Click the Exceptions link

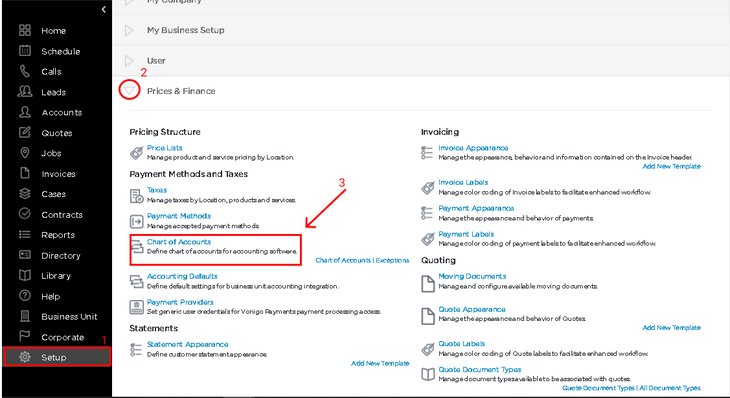point(392,260)
